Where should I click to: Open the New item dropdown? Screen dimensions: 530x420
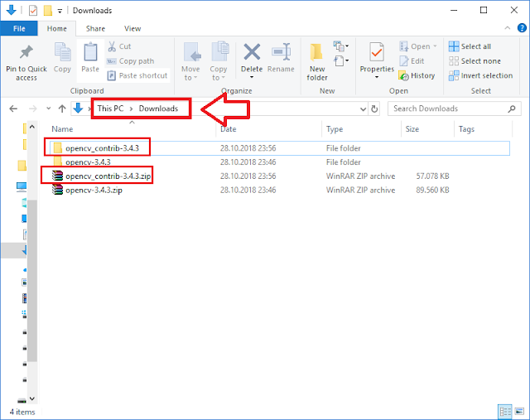point(341,46)
